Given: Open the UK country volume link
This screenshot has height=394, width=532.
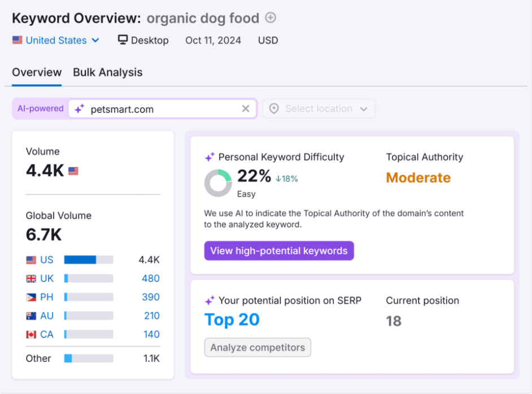Looking at the screenshot, I should 47,278.
